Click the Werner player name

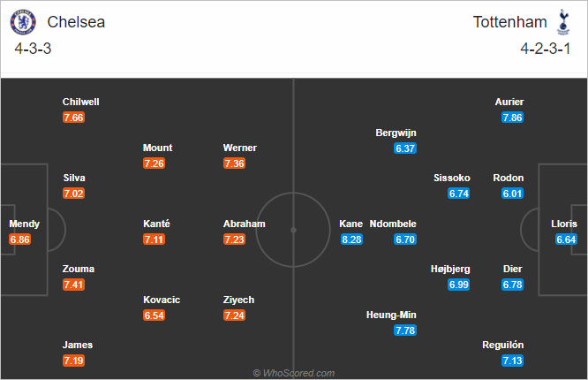(x=240, y=148)
